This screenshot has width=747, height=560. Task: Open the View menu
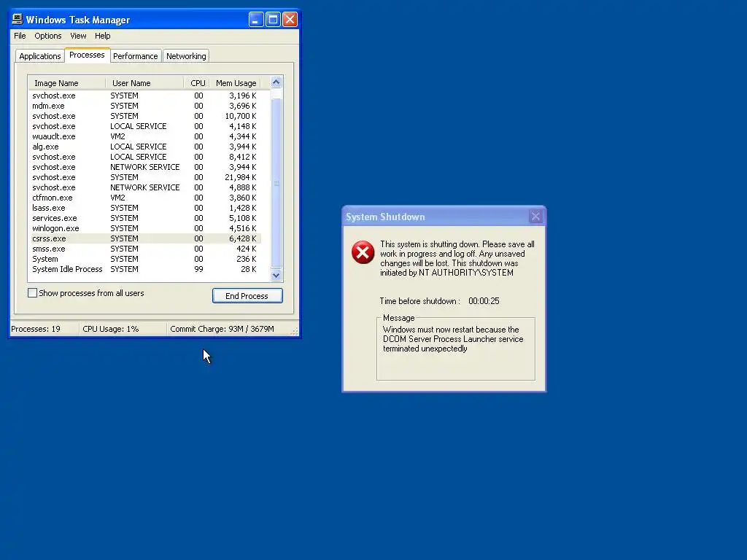click(x=78, y=36)
